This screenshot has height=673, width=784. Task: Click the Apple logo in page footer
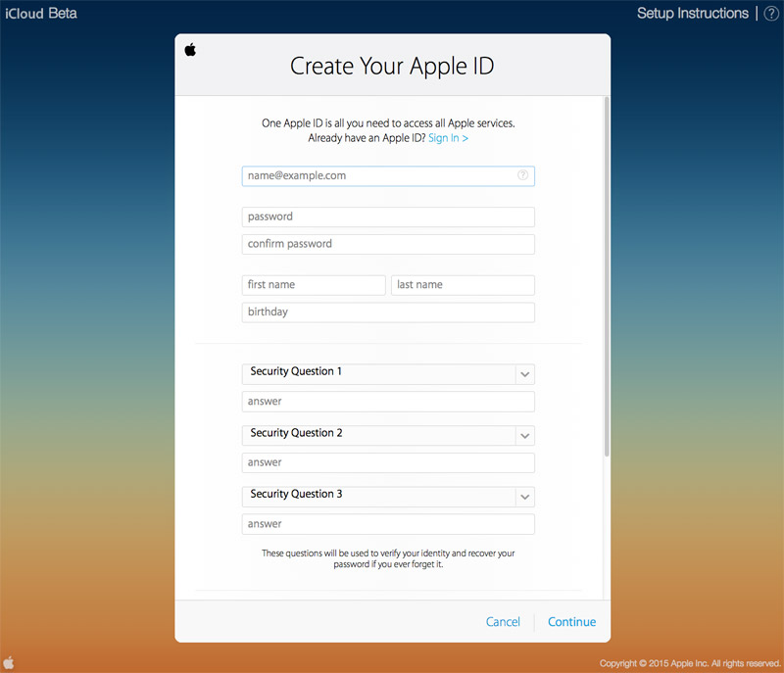click(x=9, y=662)
